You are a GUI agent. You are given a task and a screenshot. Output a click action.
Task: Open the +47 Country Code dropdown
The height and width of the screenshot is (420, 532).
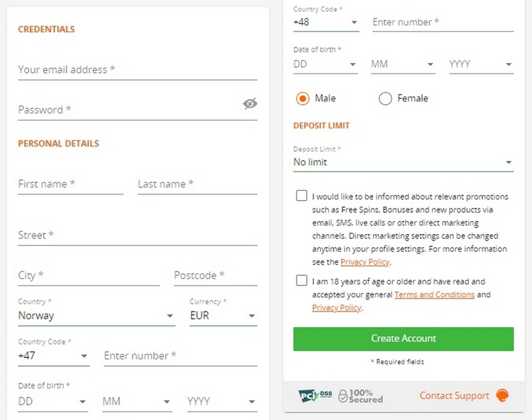pyautogui.click(x=53, y=355)
